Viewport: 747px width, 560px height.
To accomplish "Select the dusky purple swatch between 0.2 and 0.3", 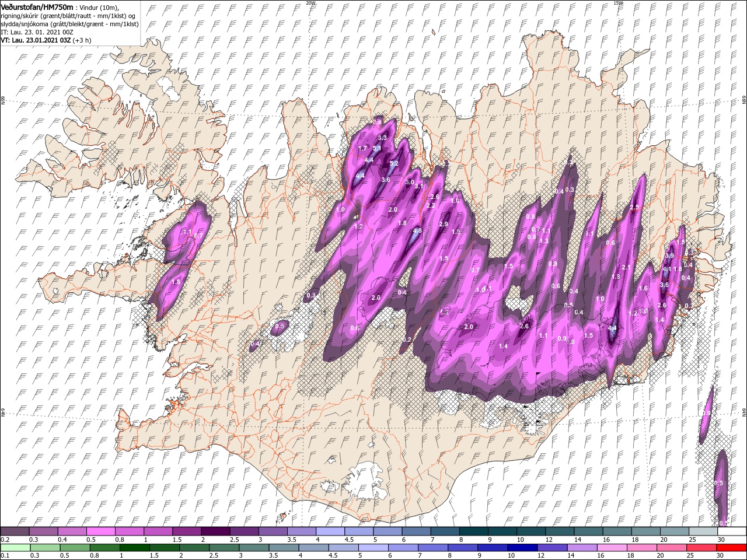I will click(x=15, y=531).
